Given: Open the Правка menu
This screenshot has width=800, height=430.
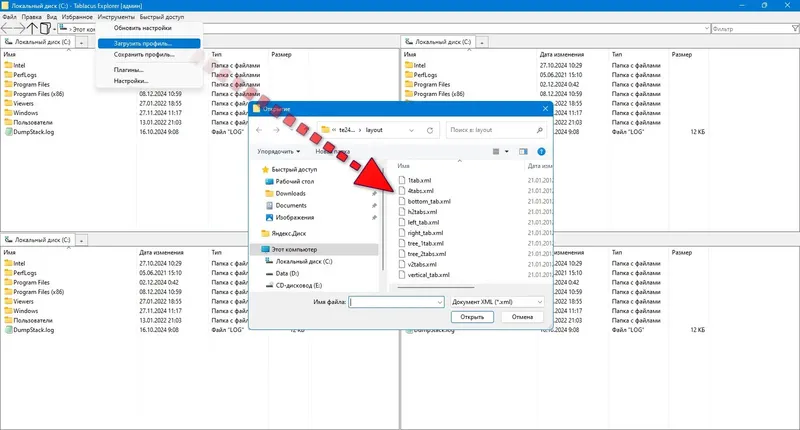Looking at the screenshot, I should tap(32, 17).
